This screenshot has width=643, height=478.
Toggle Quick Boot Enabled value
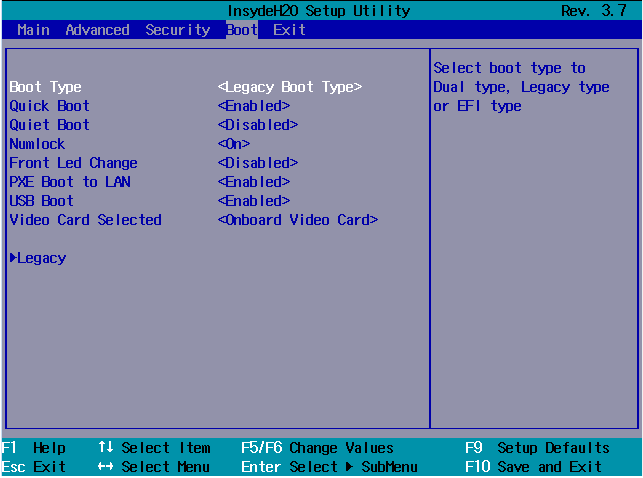pos(254,106)
